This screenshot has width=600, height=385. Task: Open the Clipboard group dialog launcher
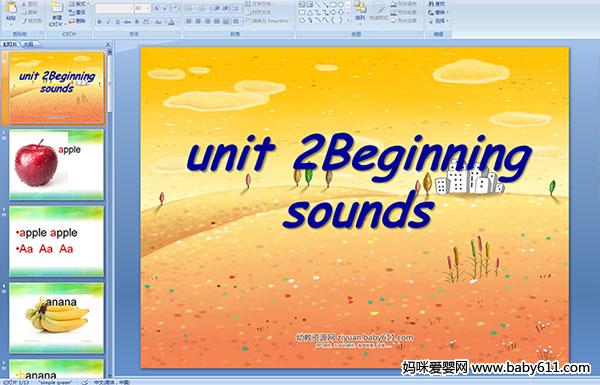click(x=41, y=34)
